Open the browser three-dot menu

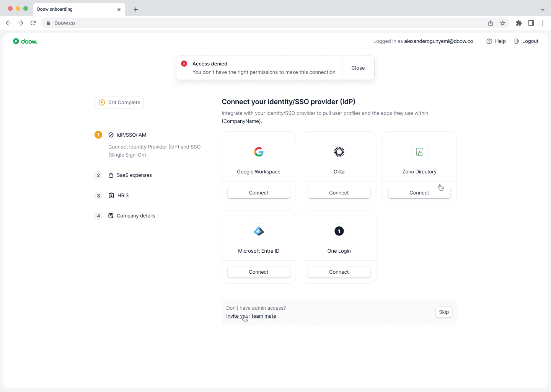coord(543,23)
